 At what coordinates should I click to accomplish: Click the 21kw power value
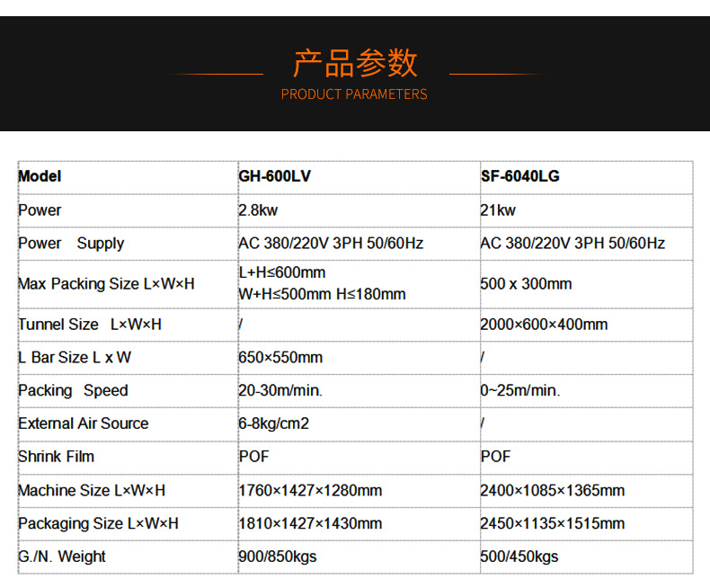click(x=499, y=210)
